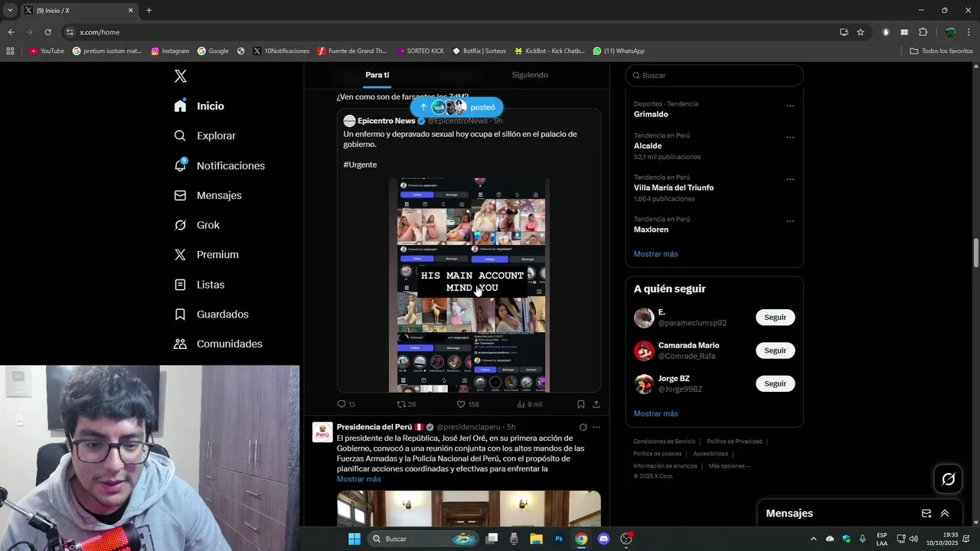This screenshot has height=551, width=980.
Task: Open Discord from the taskbar
Action: point(603,539)
